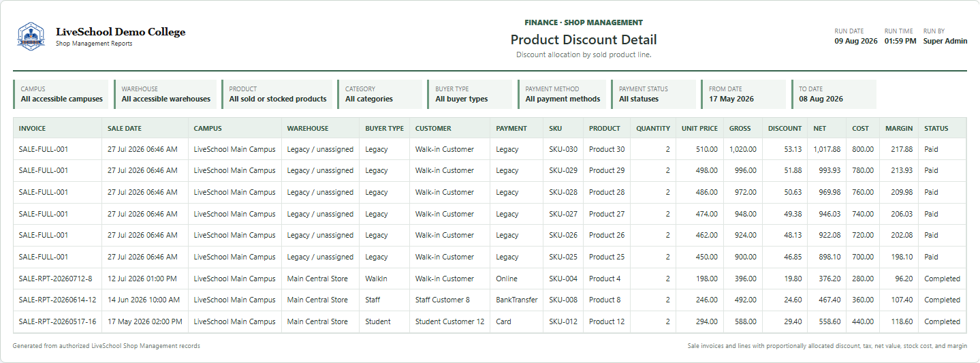Select the Warehouse filter box
This screenshot has width=980, height=363.
pos(165,94)
